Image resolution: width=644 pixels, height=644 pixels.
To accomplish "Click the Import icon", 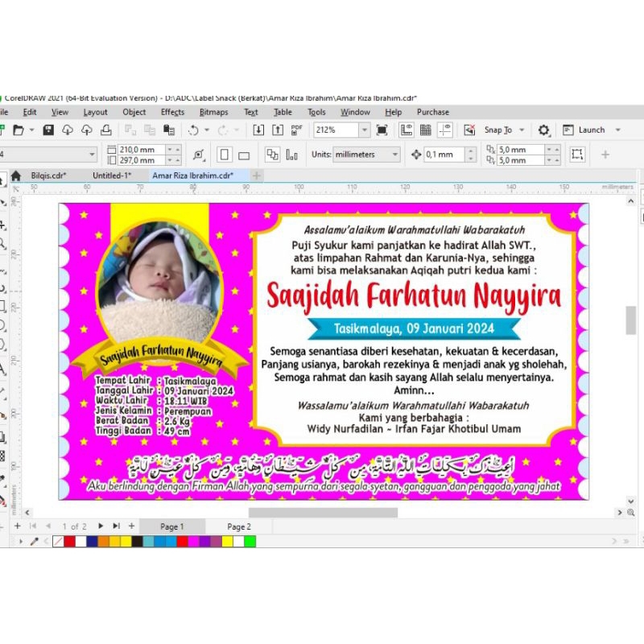I will pos(258,130).
